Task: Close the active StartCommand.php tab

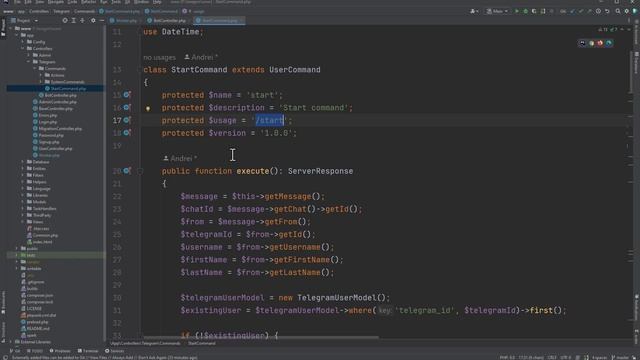Action: pos(241,20)
